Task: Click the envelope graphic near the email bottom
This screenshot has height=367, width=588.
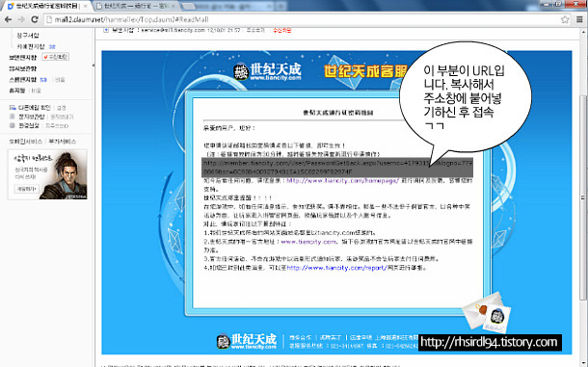Action: coord(487,312)
